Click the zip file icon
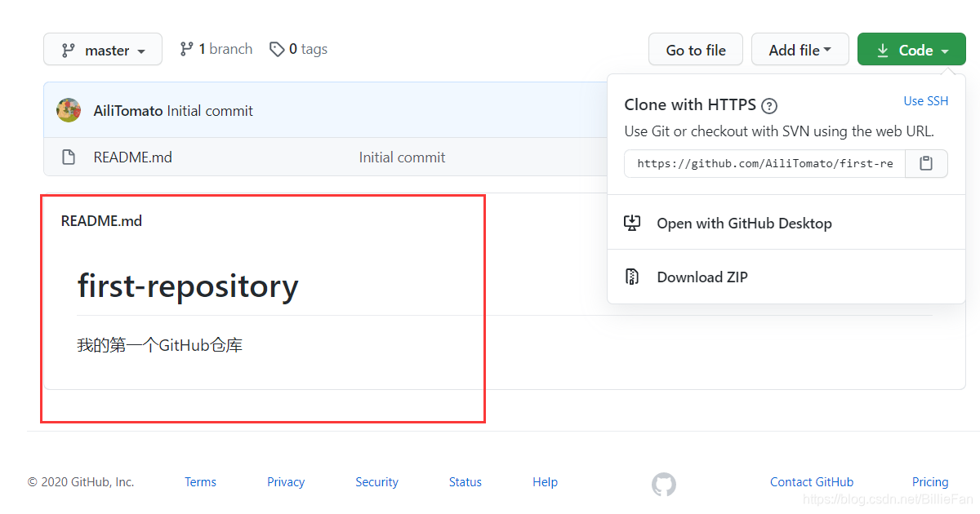The height and width of the screenshot is (514, 980). [x=632, y=277]
